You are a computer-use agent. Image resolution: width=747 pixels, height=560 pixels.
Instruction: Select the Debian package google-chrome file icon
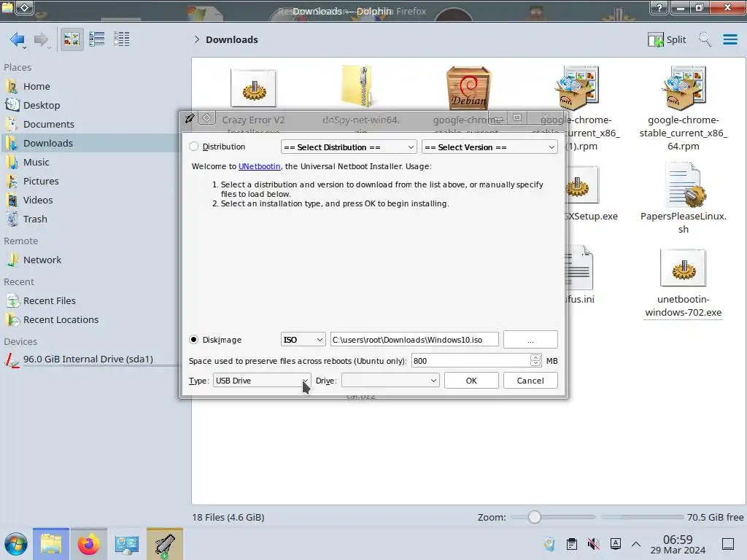pos(468,87)
